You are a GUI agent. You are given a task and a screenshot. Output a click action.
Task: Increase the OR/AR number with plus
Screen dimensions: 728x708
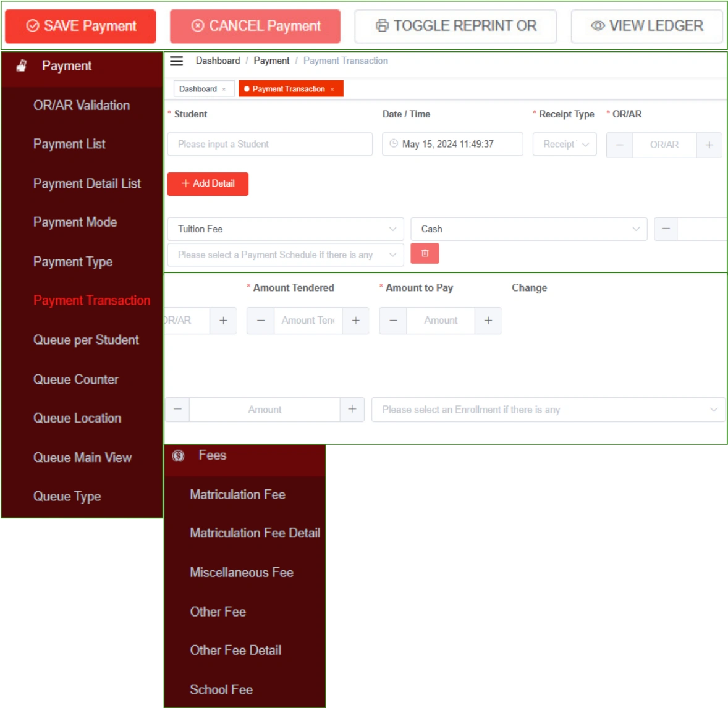[x=709, y=145]
